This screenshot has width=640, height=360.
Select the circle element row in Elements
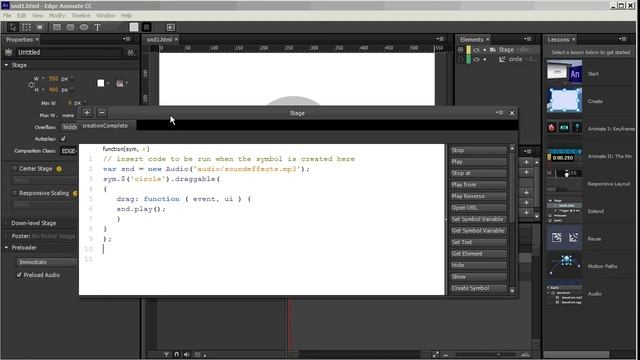coord(497,60)
